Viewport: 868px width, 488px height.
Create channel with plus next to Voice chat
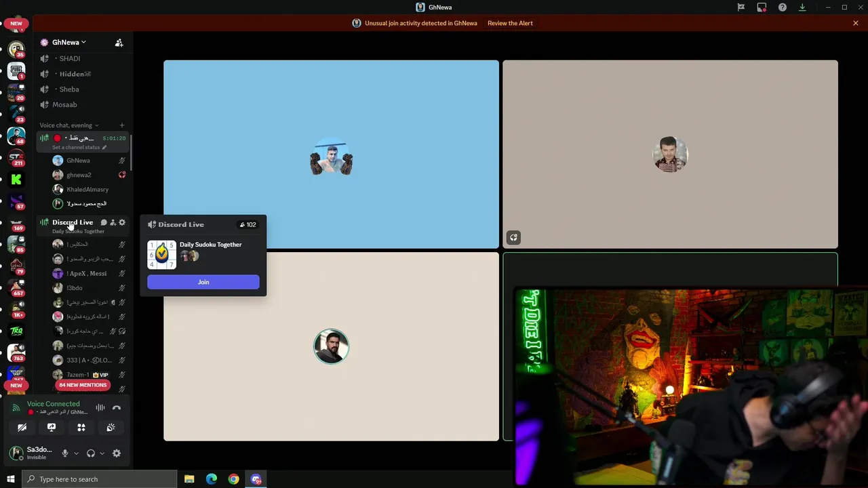coord(122,125)
